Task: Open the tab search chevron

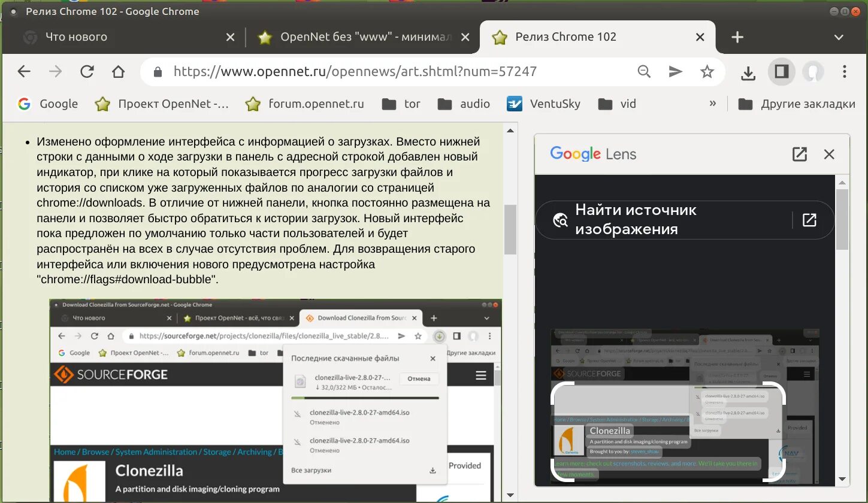Action: (841, 37)
